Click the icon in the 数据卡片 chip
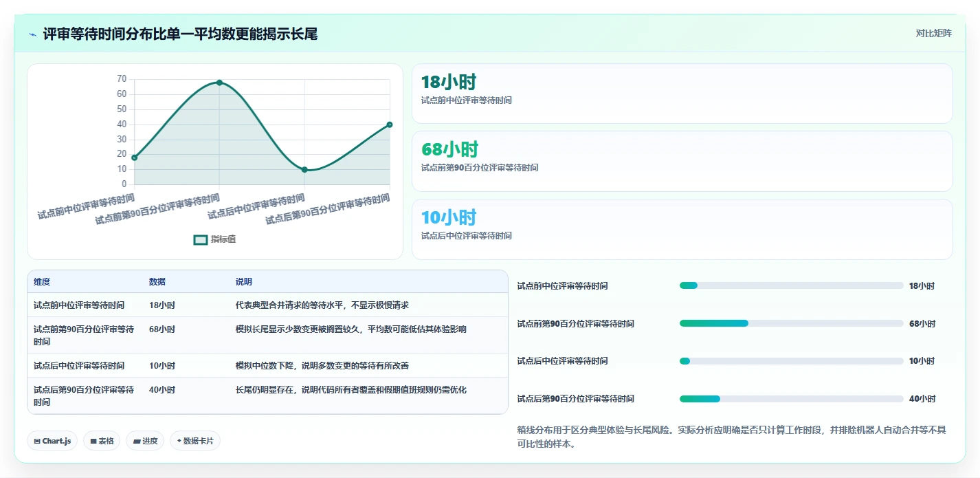The height and width of the screenshot is (478, 980). [x=179, y=441]
